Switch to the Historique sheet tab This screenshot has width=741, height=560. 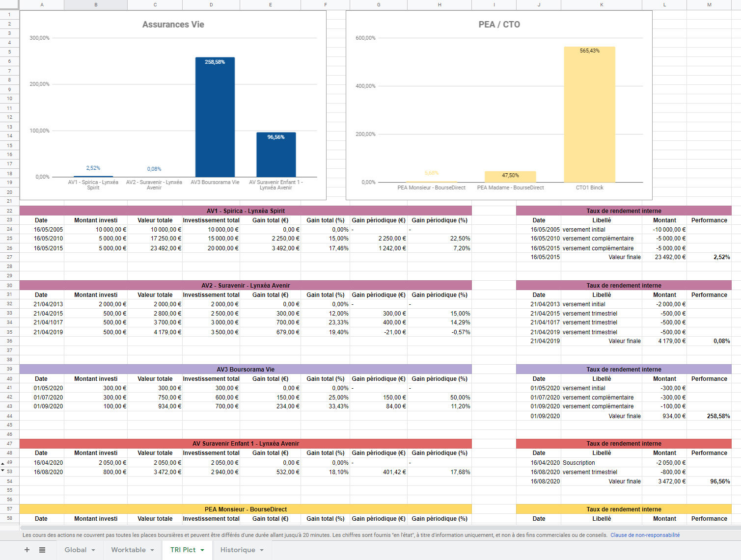(x=238, y=550)
